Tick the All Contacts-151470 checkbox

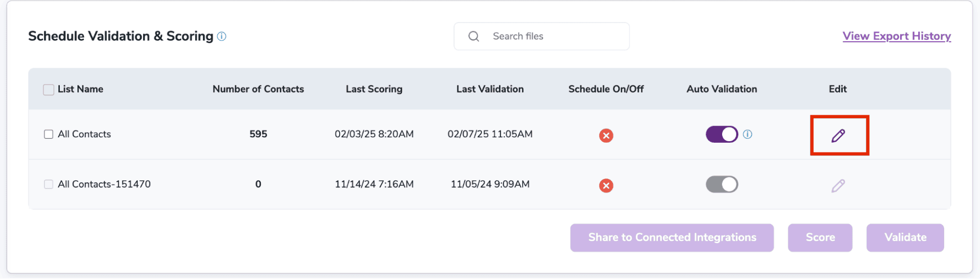coord(49,184)
